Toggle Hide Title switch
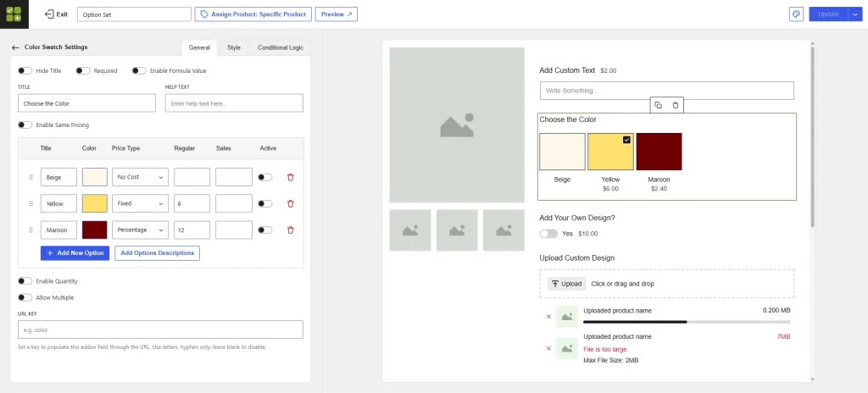868x393 pixels. click(25, 71)
